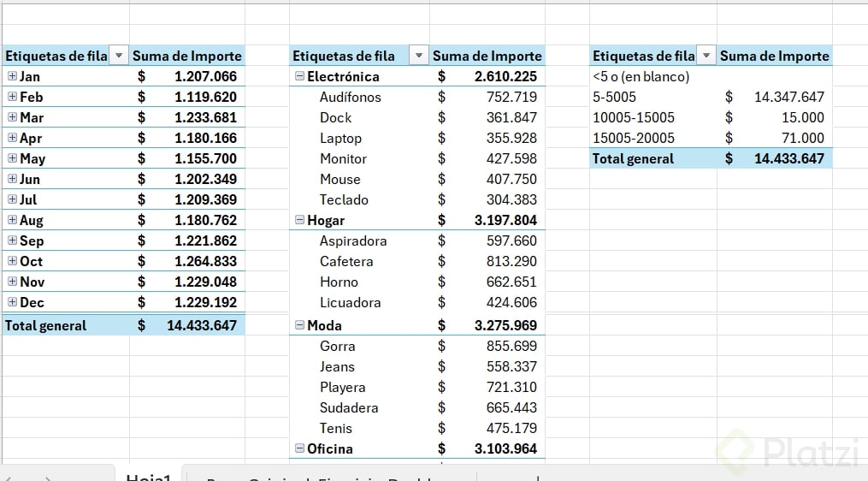Click the Total general 14.433.647 months cell

click(x=187, y=325)
